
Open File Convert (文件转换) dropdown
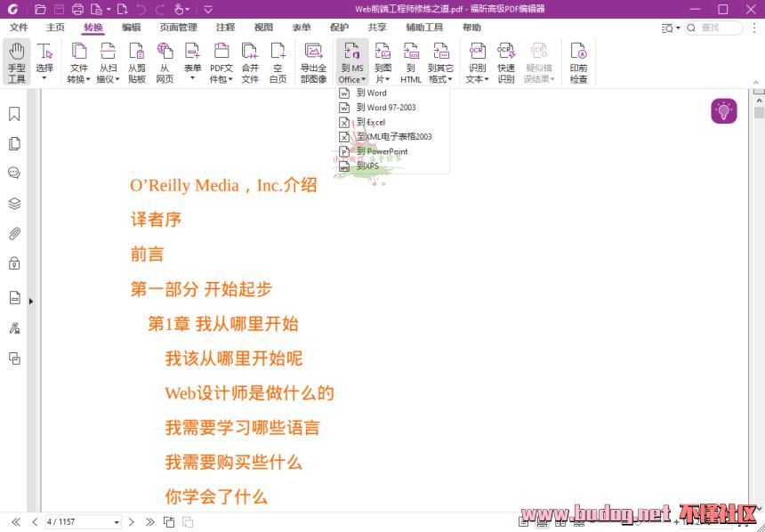click(x=78, y=62)
